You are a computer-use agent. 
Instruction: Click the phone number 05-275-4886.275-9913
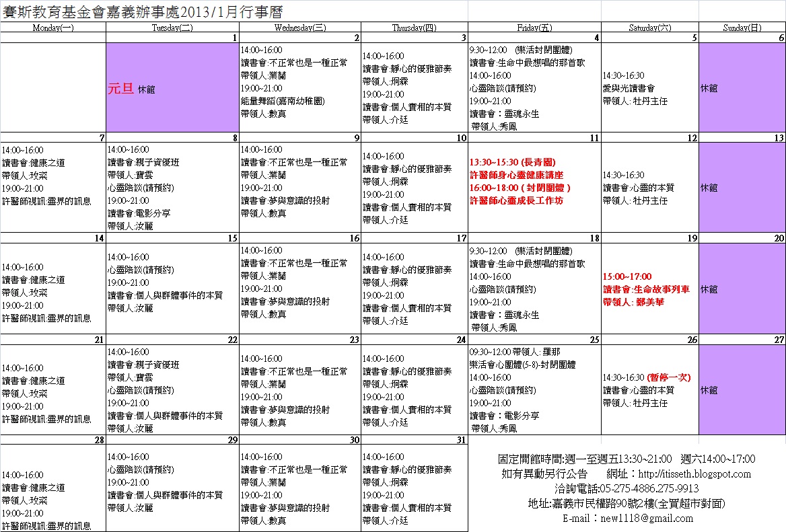[x=649, y=488]
